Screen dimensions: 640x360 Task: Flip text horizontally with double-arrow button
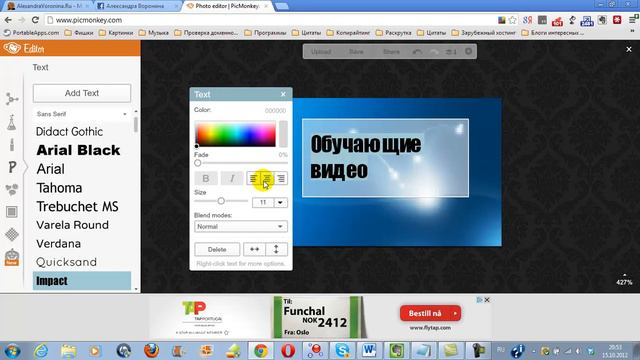tap(254, 249)
